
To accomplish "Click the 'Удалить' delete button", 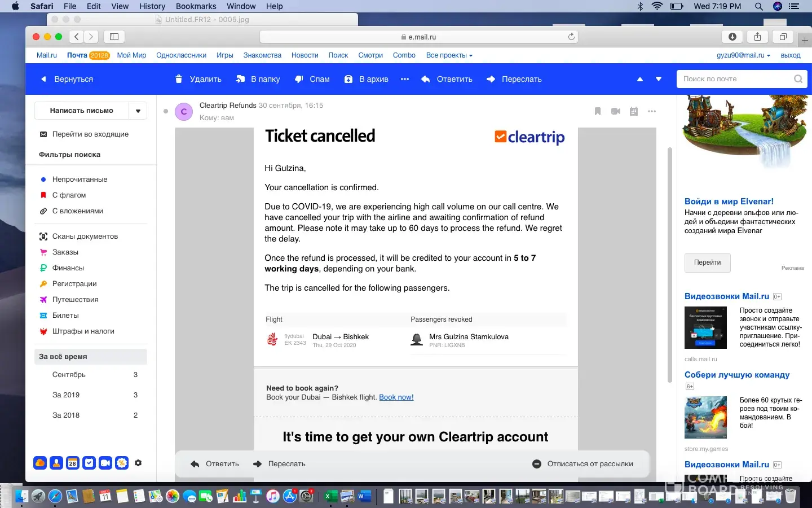I will pyautogui.click(x=198, y=79).
